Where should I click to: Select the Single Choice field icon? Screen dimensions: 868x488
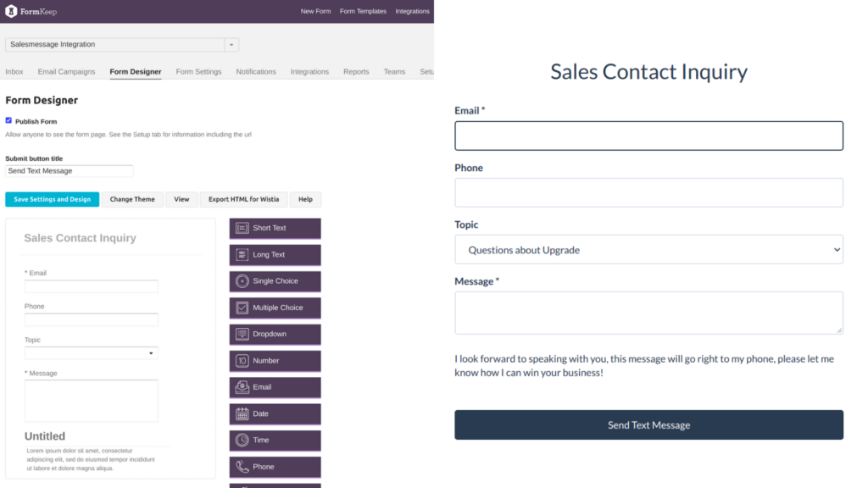point(242,281)
